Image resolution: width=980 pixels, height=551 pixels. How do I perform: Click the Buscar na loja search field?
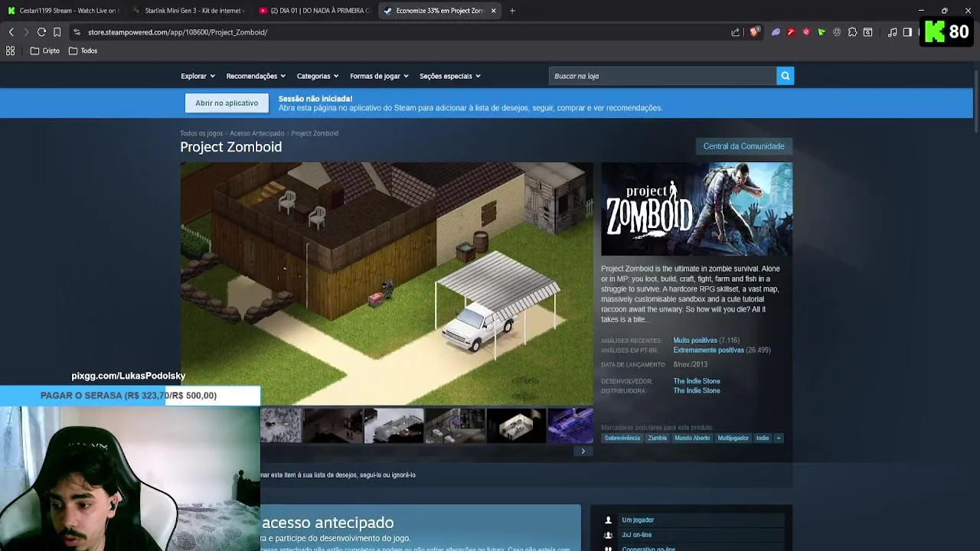pyautogui.click(x=663, y=76)
